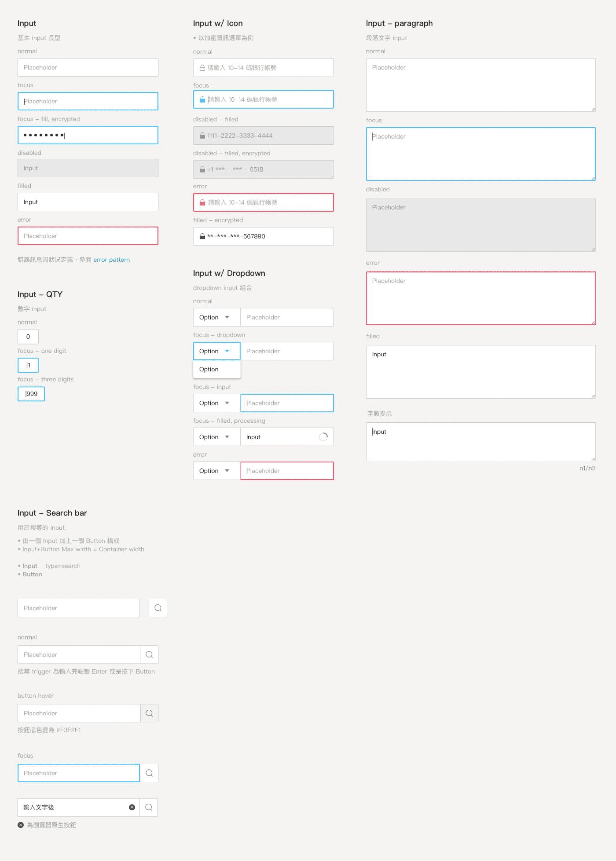This screenshot has height=861, width=616.
Task: Click the loading spinner in the processing input
Action: click(323, 437)
